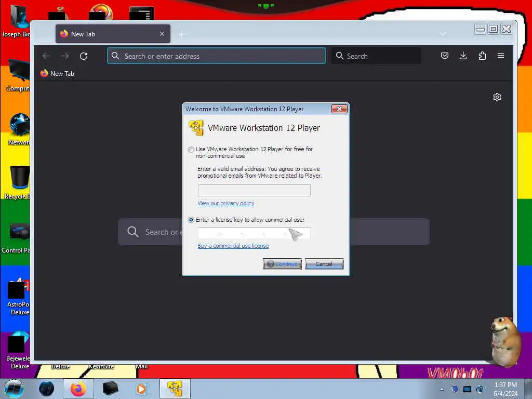Show hidden system tray icons arrow
Image resolution: width=532 pixels, height=399 pixels.
442,390
